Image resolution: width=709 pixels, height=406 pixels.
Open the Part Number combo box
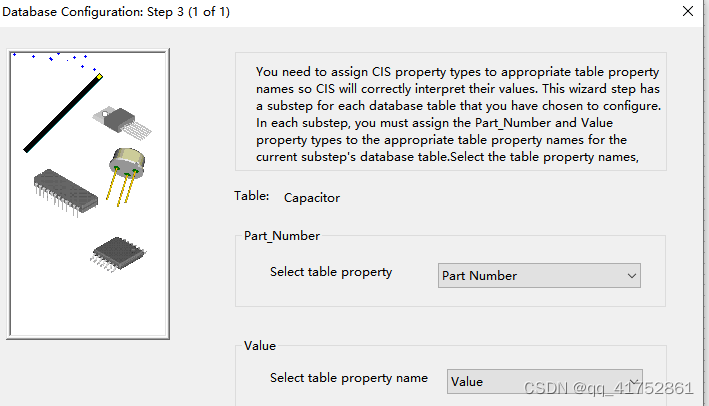point(539,275)
